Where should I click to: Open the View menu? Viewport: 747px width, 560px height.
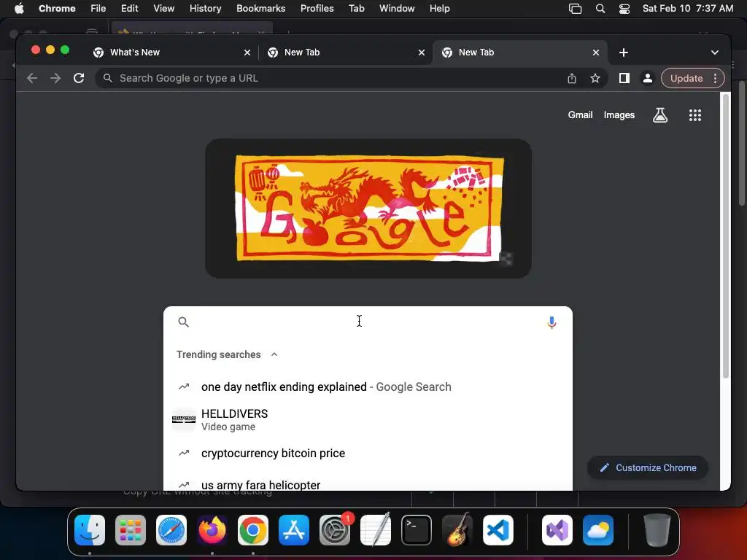[163, 9]
